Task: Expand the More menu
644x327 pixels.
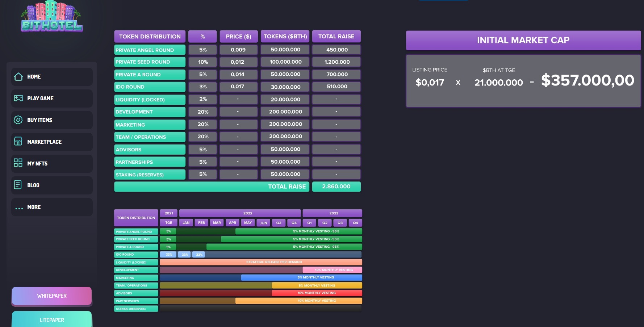Action: 52,207
